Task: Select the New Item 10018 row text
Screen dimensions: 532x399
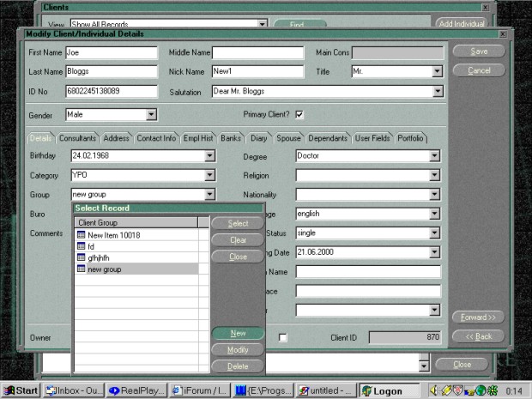Action: coord(114,235)
